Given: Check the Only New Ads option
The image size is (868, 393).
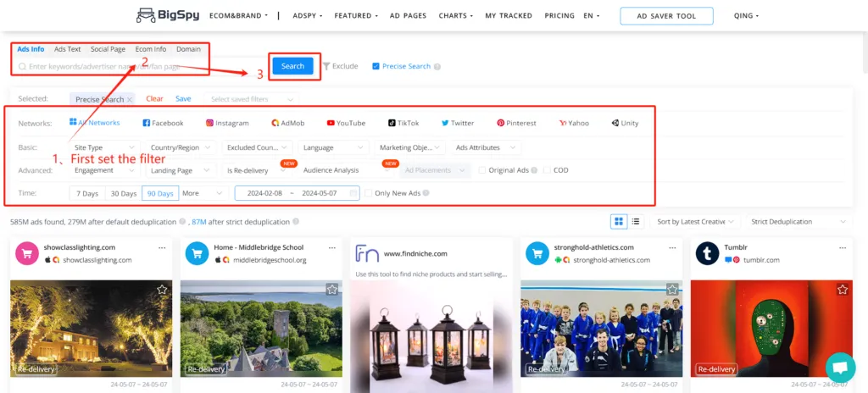Looking at the screenshot, I should [369, 193].
